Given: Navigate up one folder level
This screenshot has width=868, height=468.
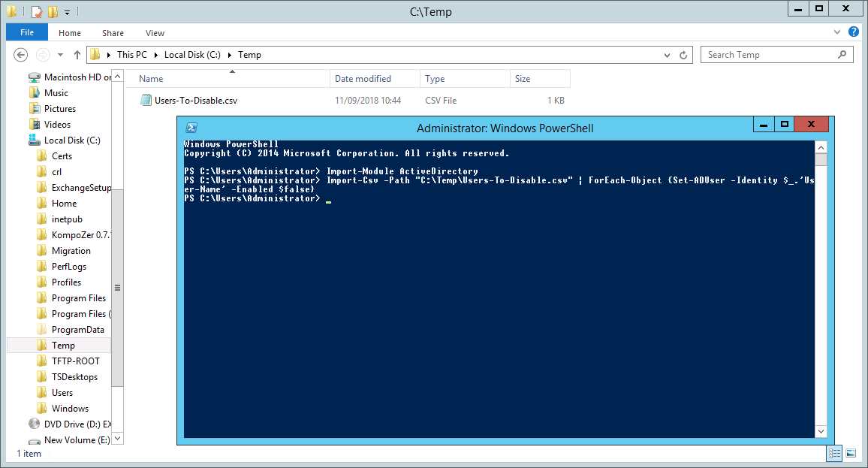Looking at the screenshot, I should point(77,55).
